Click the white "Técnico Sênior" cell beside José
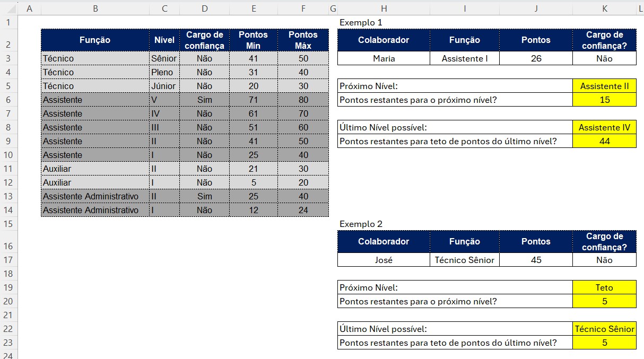This screenshot has width=644, height=359. pos(464,260)
